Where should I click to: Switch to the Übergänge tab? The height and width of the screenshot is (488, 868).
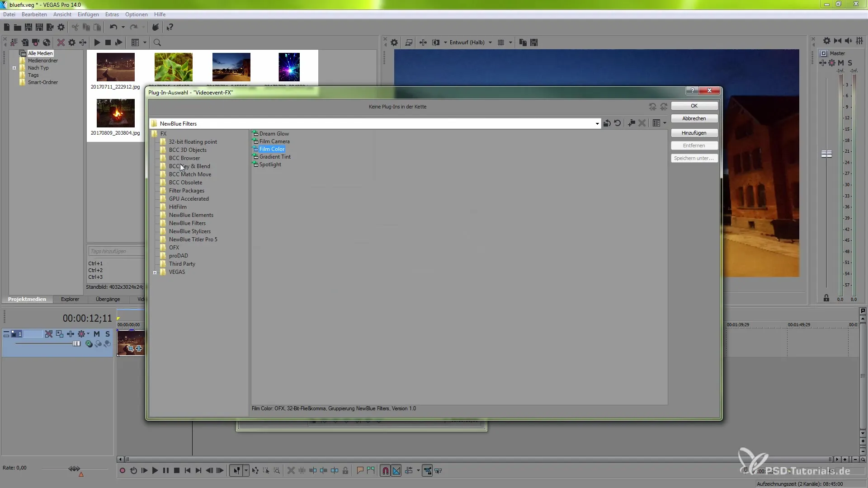point(108,299)
